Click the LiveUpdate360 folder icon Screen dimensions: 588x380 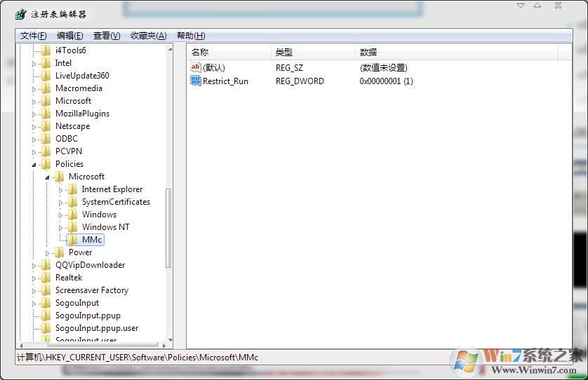[x=46, y=76]
